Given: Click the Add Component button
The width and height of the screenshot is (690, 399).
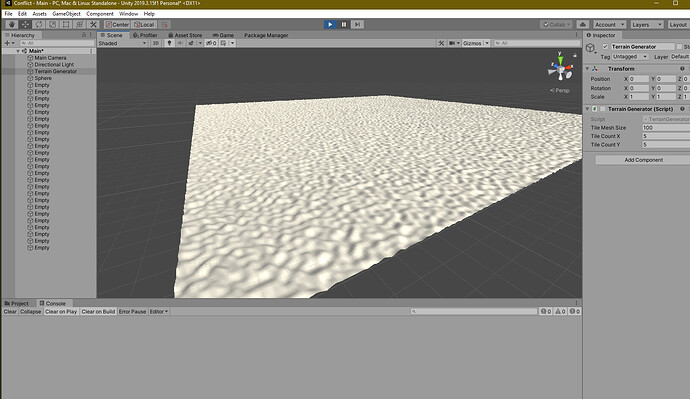Looking at the screenshot, I should (x=643, y=160).
